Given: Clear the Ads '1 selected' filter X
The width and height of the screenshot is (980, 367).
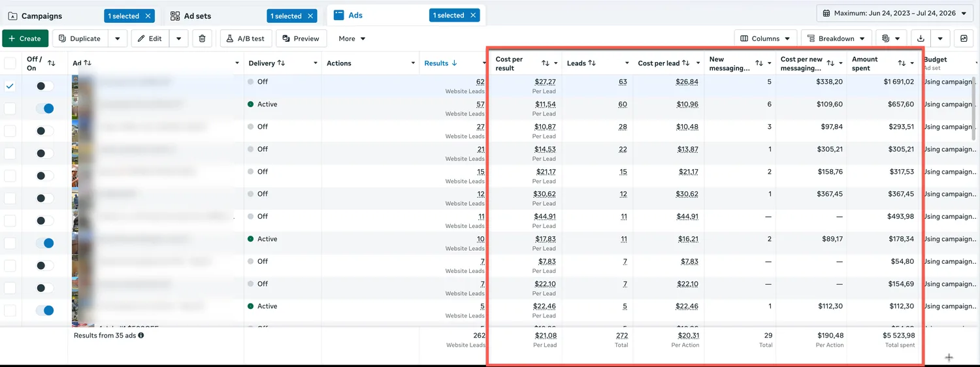Looking at the screenshot, I should (x=473, y=15).
